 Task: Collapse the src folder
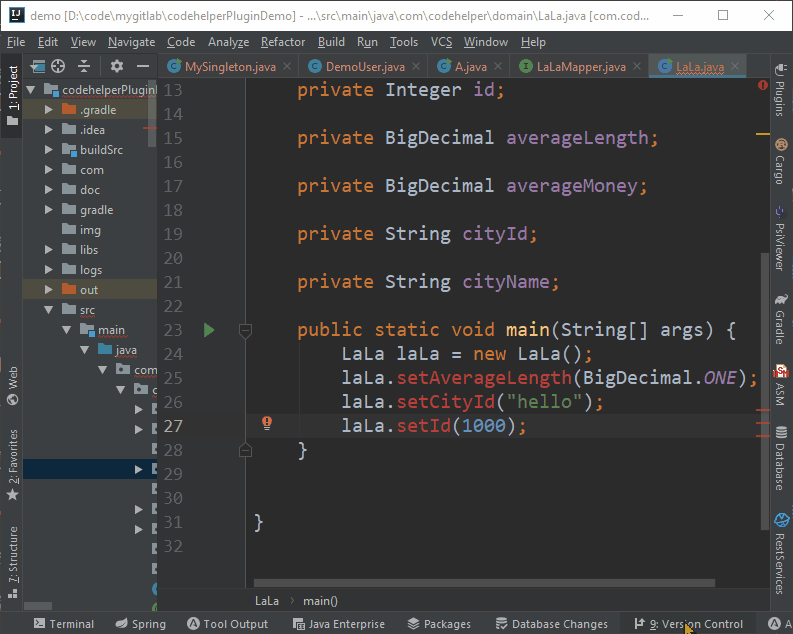coord(49,310)
